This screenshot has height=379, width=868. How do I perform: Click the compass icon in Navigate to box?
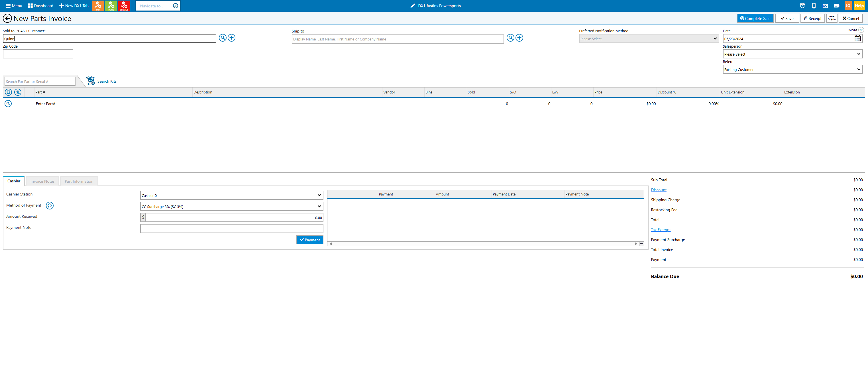(175, 6)
